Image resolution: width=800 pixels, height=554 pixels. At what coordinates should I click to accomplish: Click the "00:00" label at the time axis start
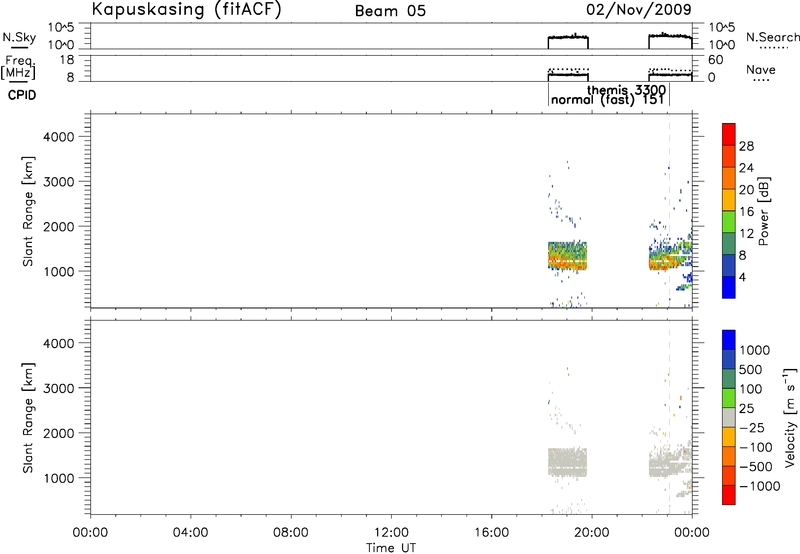point(90,533)
